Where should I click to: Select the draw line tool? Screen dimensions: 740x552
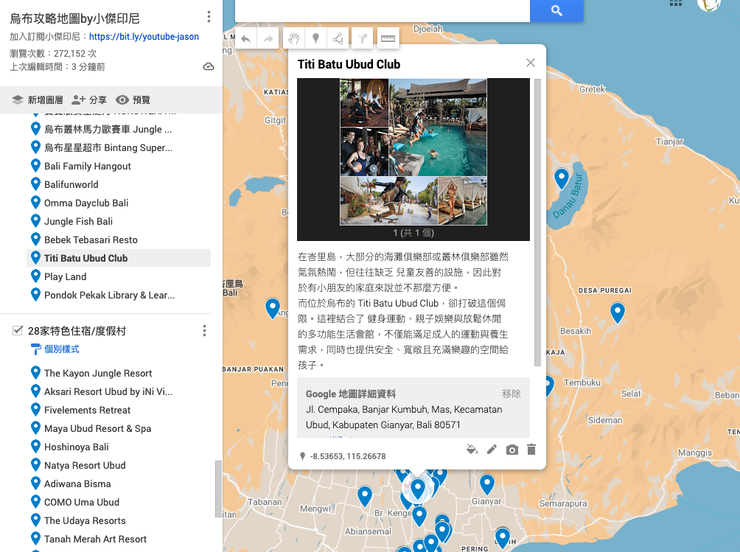pos(339,39)
